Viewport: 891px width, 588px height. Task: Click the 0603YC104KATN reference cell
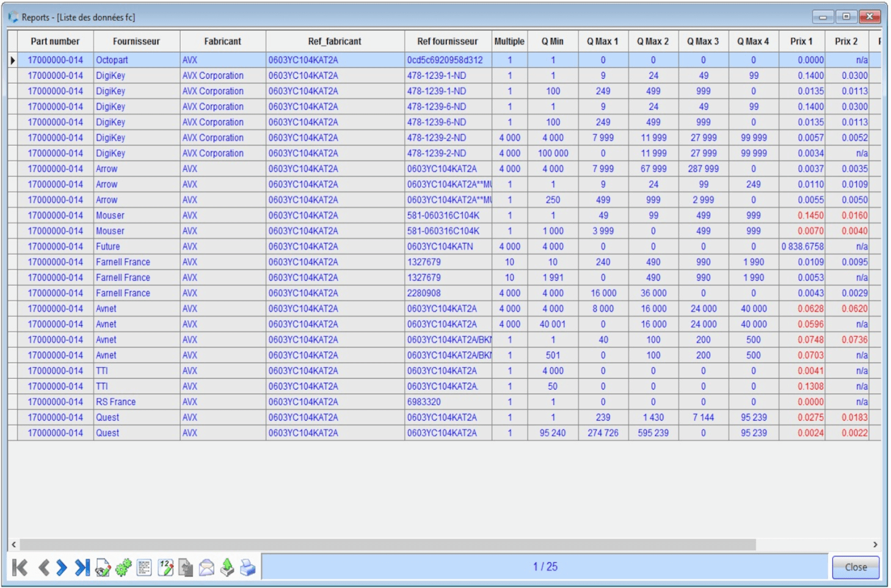coord(448,247)
